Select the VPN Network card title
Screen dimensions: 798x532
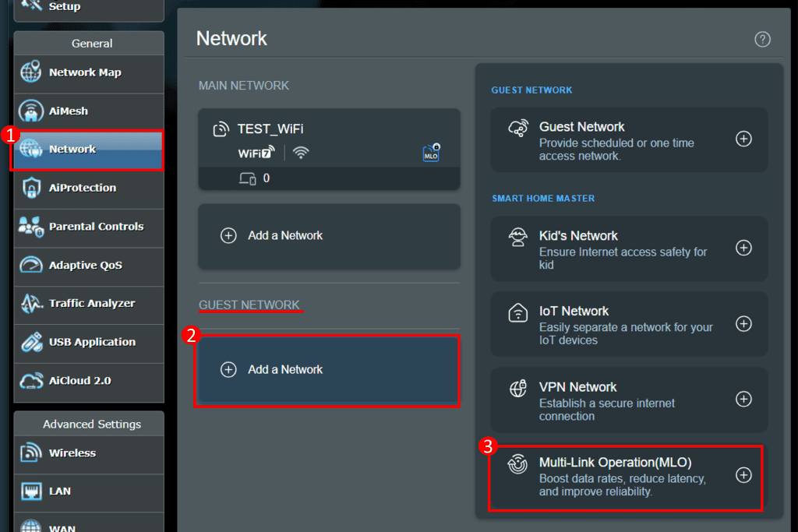pyautogui.click(x=577, y=388)
